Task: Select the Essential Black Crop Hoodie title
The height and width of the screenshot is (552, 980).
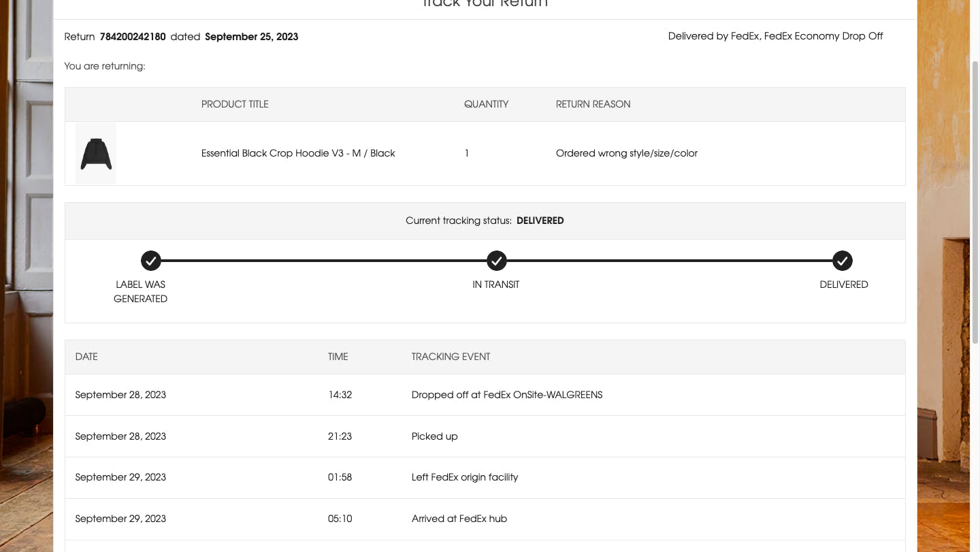Action: [x=298, y=153]
